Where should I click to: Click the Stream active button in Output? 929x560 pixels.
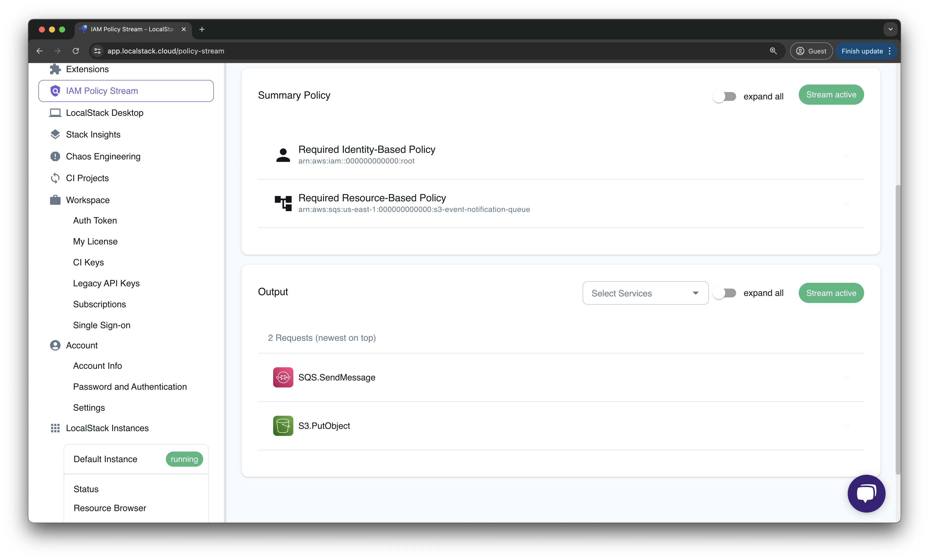(x=832, y=293)
